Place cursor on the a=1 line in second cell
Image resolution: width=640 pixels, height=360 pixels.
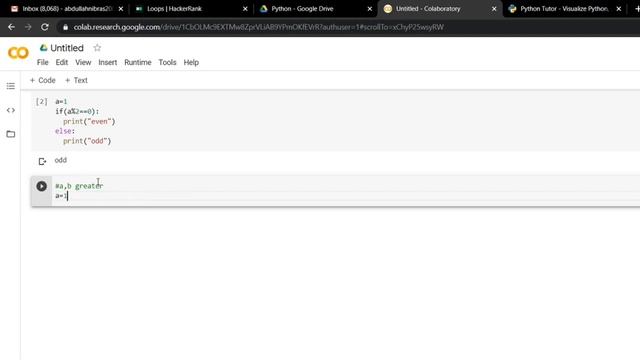[x=61, y=196]
